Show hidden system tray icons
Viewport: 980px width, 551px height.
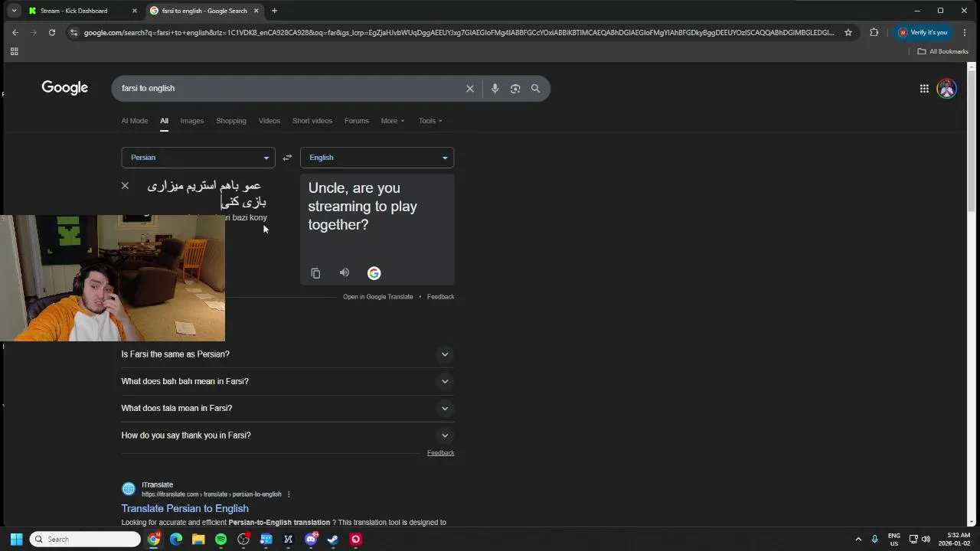click(858, 540)
